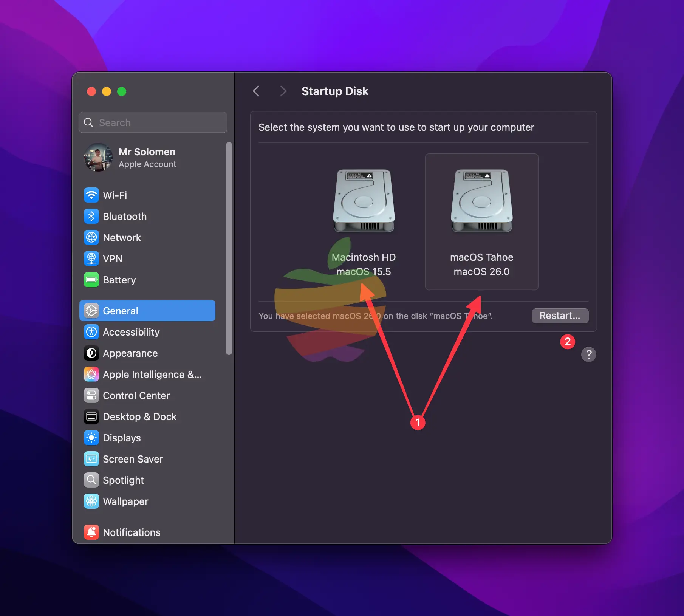The image size is (684, 616).
Task: Click the Screen Saver icon
Action: [91, 459]
